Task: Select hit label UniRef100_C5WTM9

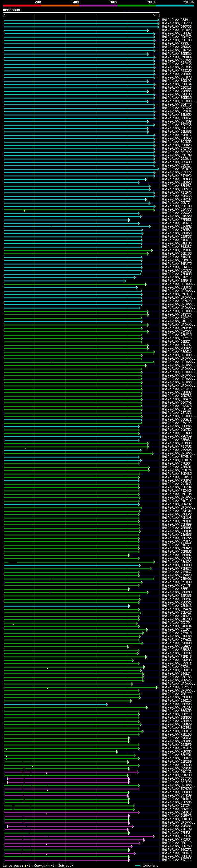Action: click(x=177, y=155)
